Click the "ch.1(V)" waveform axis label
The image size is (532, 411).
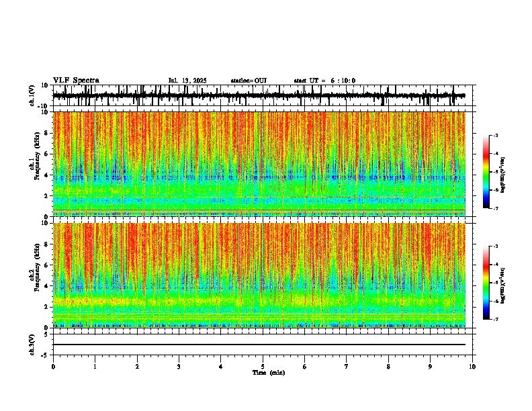[32, 95]
